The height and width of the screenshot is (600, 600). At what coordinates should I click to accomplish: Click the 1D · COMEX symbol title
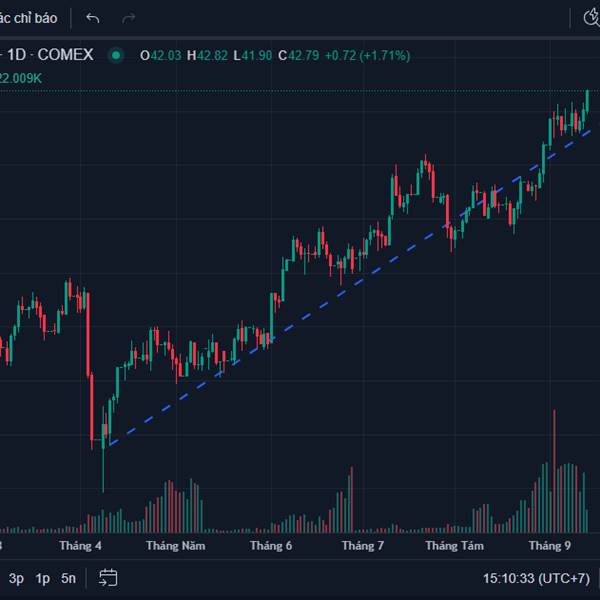pyautogui.click(x=50, y=55)
